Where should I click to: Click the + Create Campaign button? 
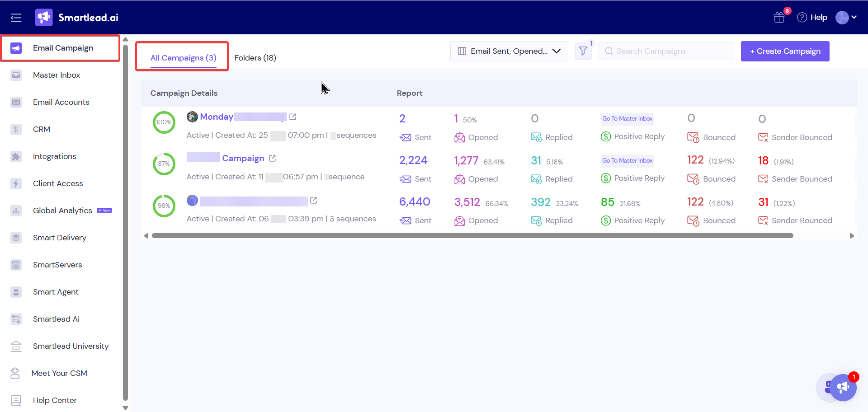[x=785, y=51]
